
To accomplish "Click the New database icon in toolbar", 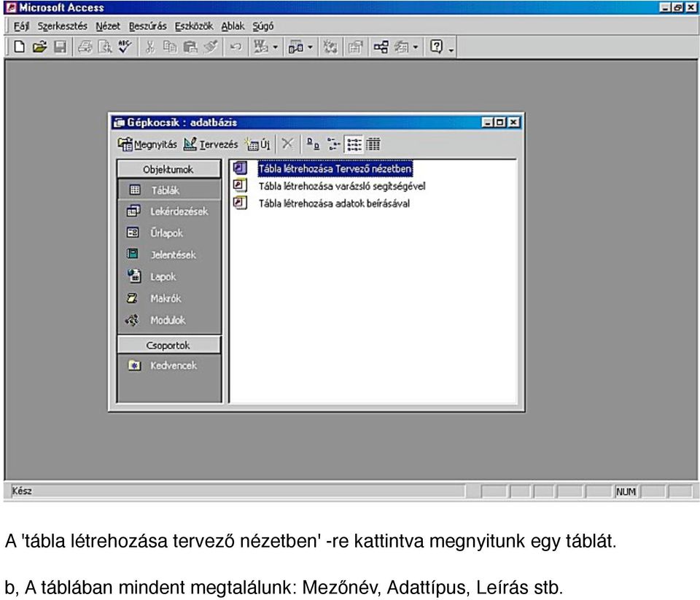I will (x=19, y=47).
